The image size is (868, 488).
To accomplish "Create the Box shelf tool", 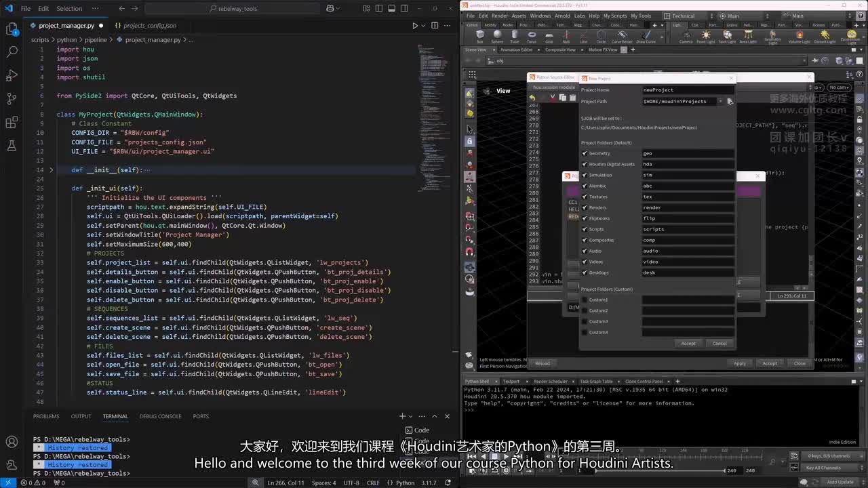I will point(480,36).
